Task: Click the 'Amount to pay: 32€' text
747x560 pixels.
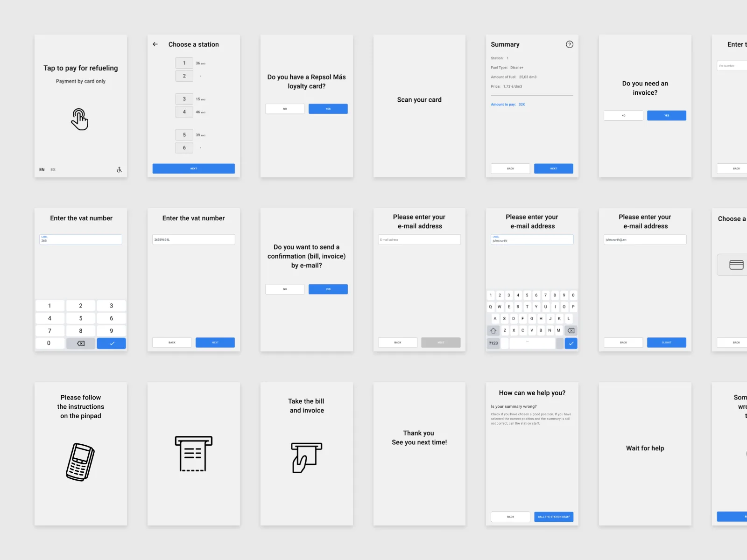Action: (508, 105)
